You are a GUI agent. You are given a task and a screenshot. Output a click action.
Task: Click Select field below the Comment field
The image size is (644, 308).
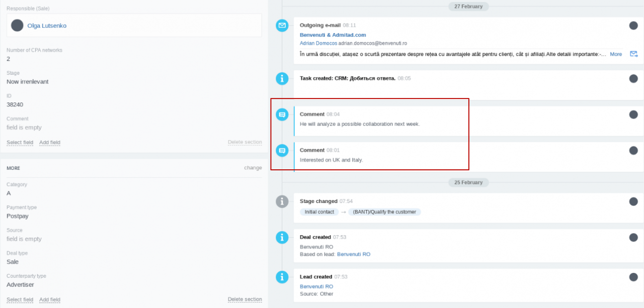coord(20,143)
